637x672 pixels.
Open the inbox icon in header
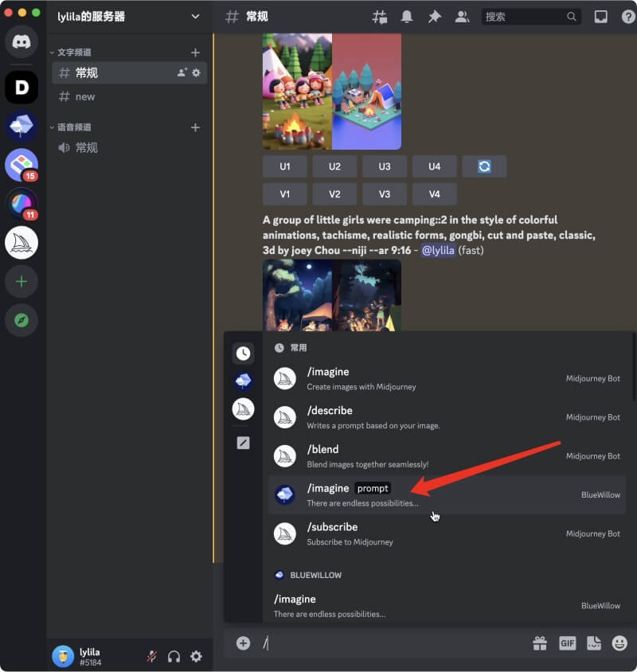tap(601, 17)
